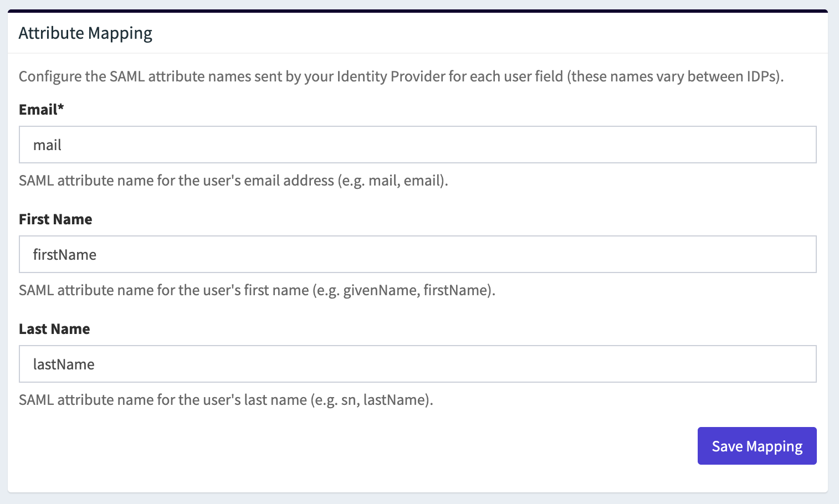Viewport: 839px width, 504px height.
Task: Place cursor on the "firstName" value text
Action: coord(65,255)
